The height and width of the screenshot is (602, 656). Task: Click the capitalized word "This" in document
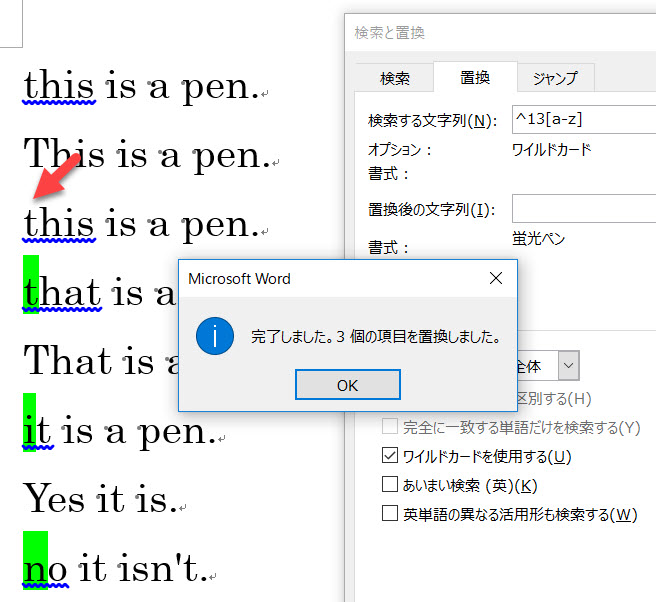pyautogui.click(x=62, y=154)
